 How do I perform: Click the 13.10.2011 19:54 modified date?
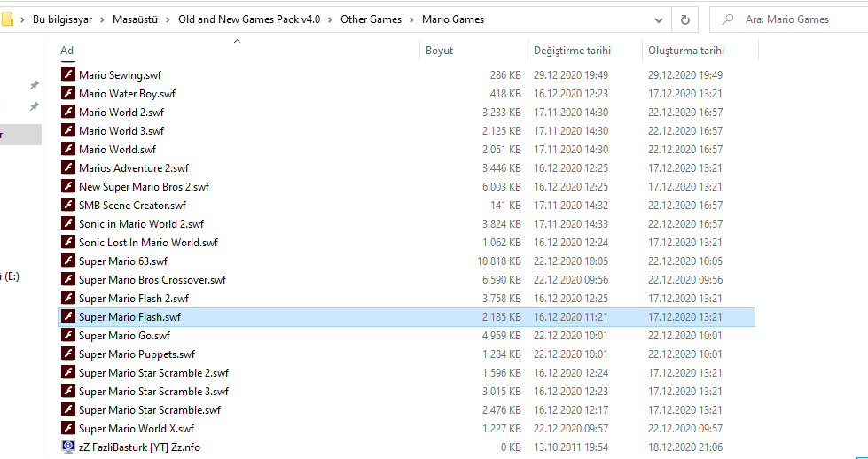571,447
